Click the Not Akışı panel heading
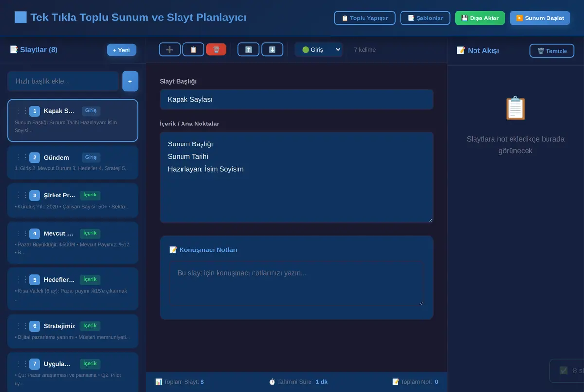584x392 pixels. coord(478,51)
